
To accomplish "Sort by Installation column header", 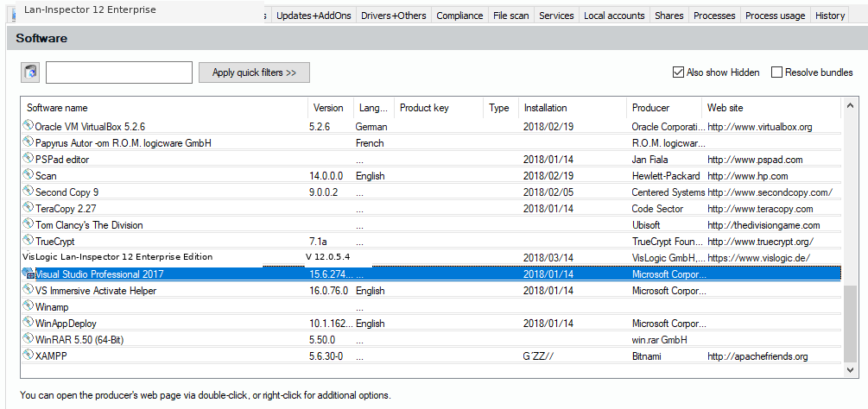I will pos(573,108).
